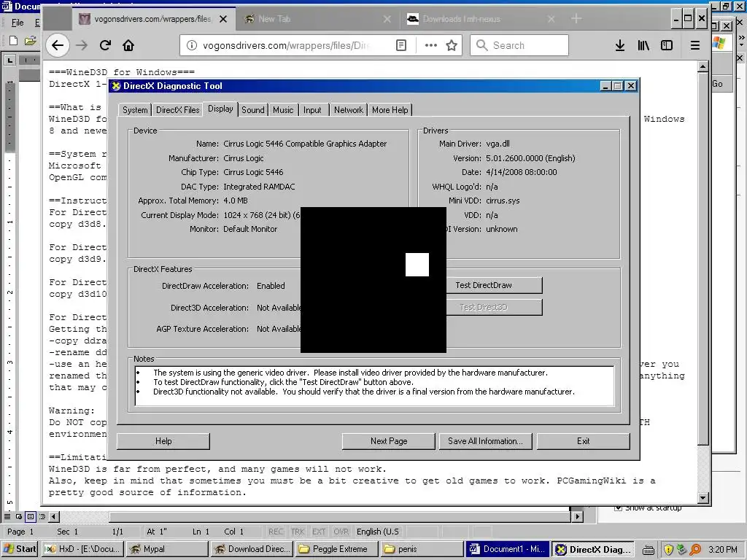The width and height of the screenshot is (747, 560).
Task: Reload the vogonsdrivers page
Action: pos(105,45)
